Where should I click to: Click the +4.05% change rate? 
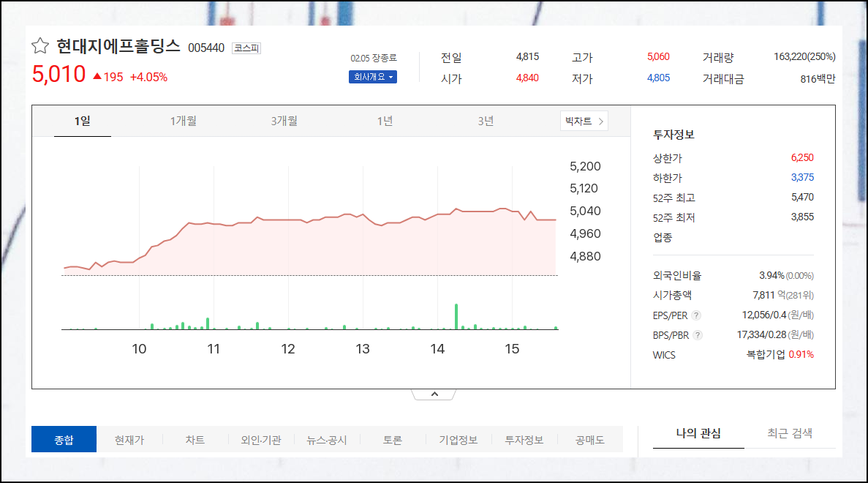[x=148, y=77]
